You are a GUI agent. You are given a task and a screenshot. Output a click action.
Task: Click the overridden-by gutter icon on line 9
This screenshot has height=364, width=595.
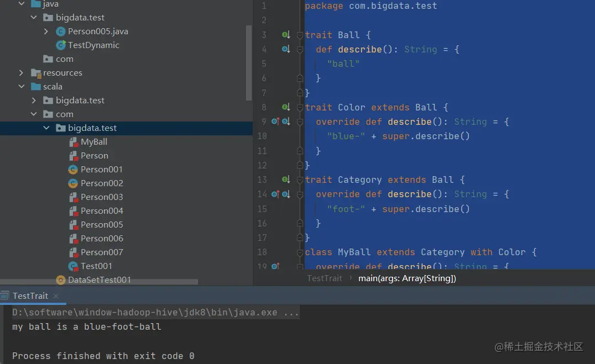click(286, 122)
